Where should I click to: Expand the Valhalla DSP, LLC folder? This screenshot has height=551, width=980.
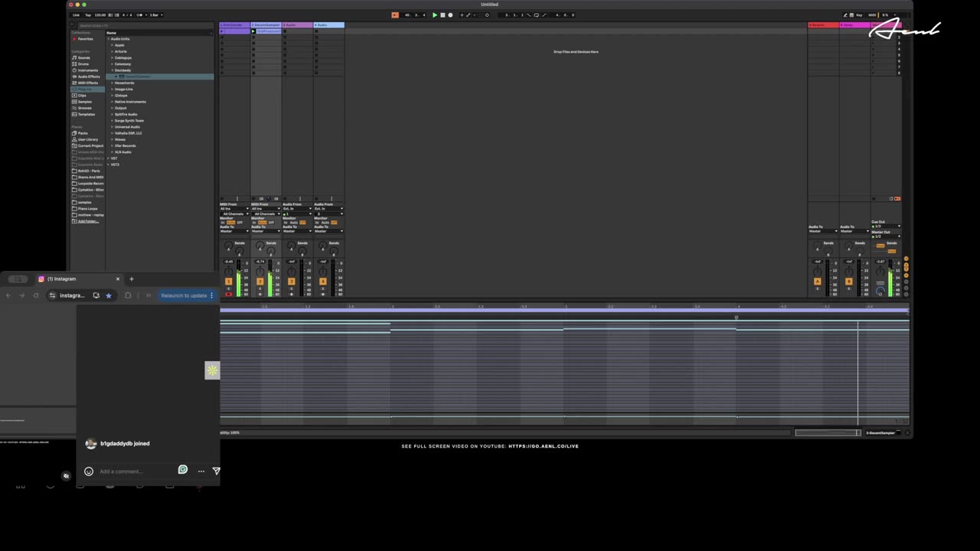[112, 133]
